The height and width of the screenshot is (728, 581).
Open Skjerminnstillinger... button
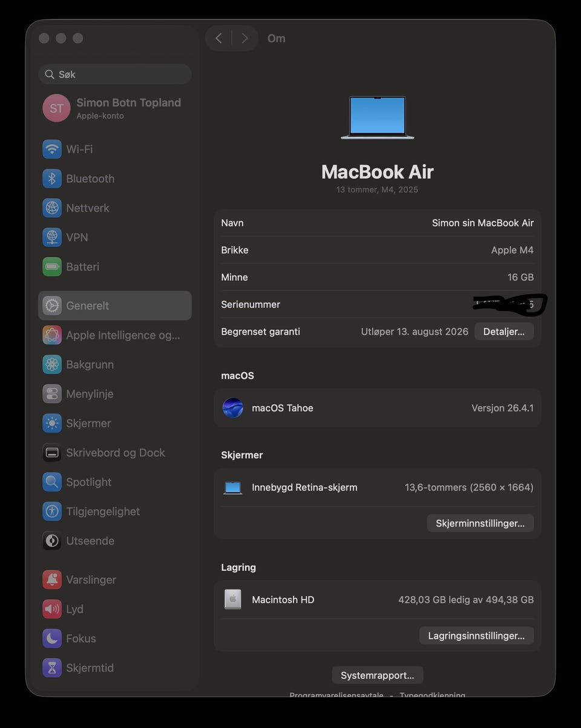pos(481,523)
